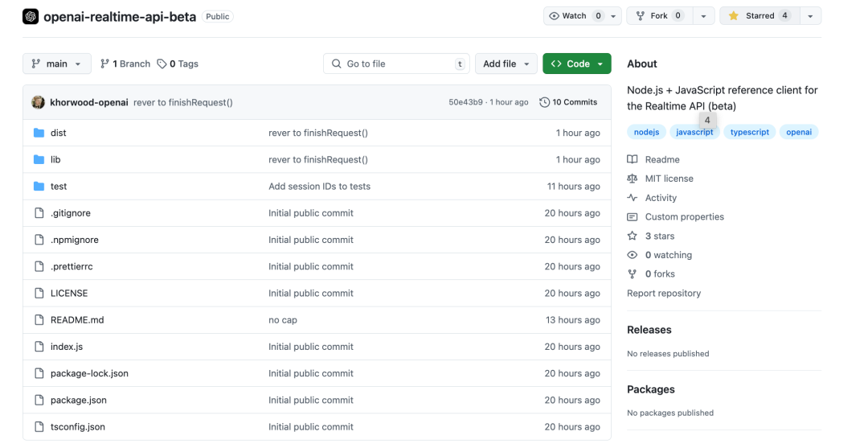
Task: Open commit hash 50e43b9
Action: 465,102
